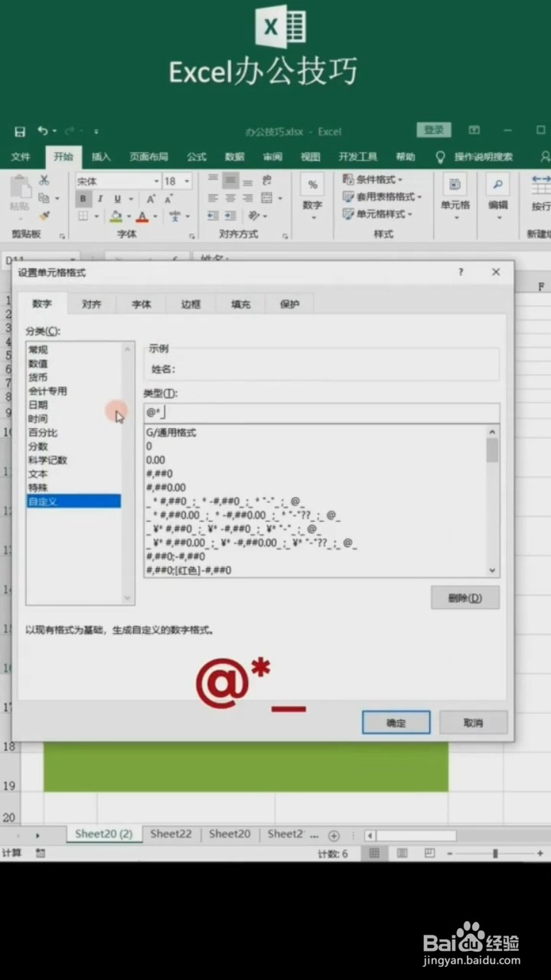Switch to the Page Layout ribbon tab
Screen dimensions: 551x980
pyautogui.click(x=148, y=157)
